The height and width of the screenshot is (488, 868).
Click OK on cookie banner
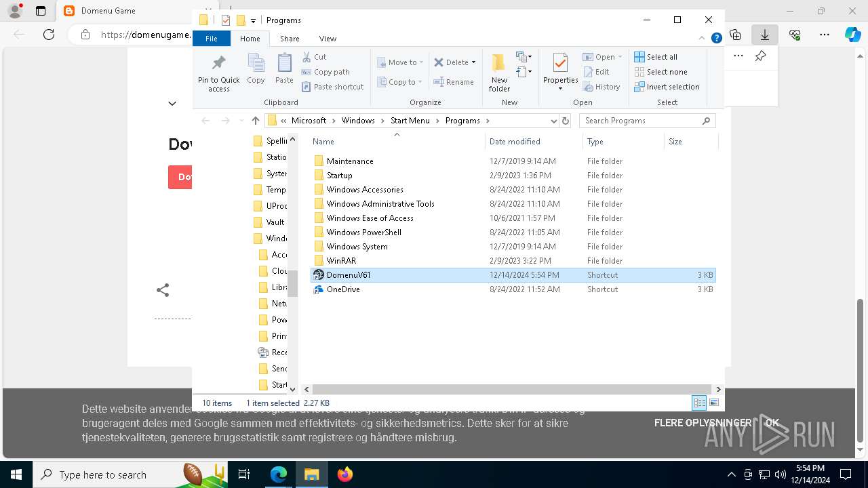pyautogui.click(x=772, y=423)
